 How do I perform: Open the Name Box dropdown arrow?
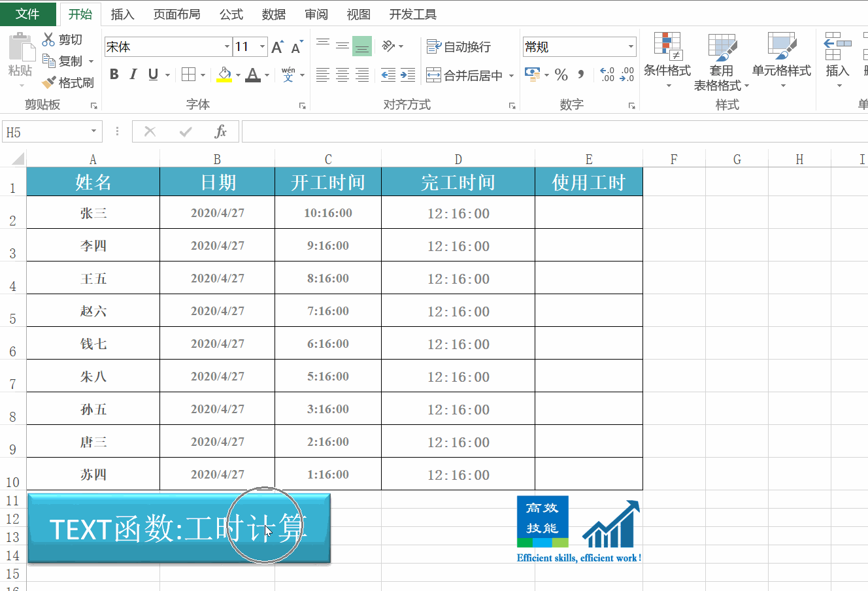pyautogui.click(x=93, y=131)
